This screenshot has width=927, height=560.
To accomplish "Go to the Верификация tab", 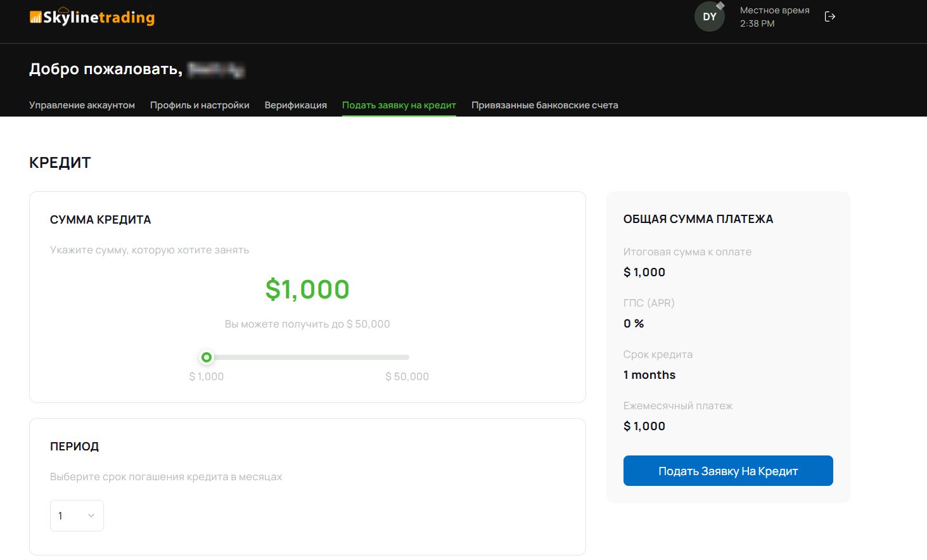I will 296,105.
